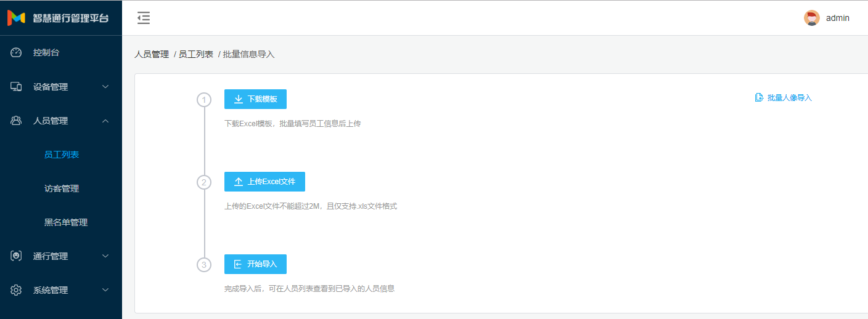The height and width of the screenshot is (319, 868).
Task: Click 批量信息导入 breadcrumb text
Action: tap(249, 54)
